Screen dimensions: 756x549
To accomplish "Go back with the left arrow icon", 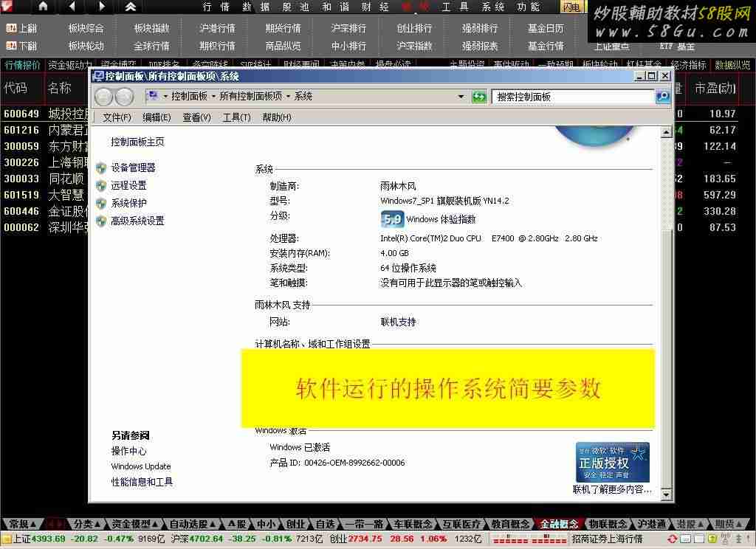I will (72, 6).
